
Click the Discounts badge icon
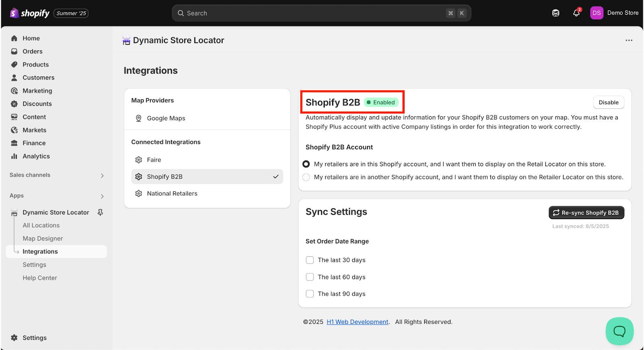14,104
